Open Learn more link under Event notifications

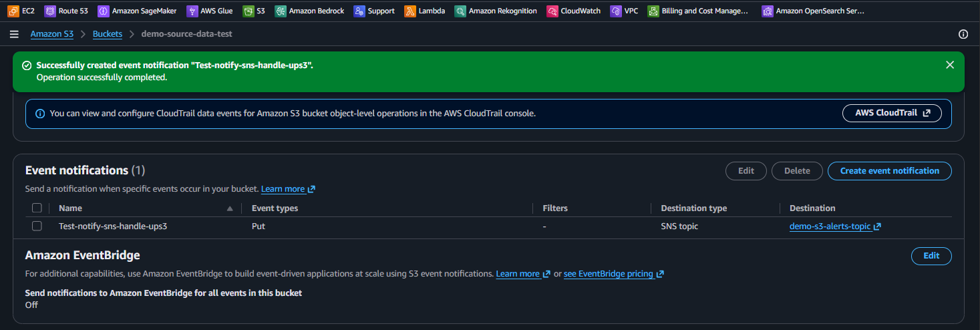coord(283,189)
